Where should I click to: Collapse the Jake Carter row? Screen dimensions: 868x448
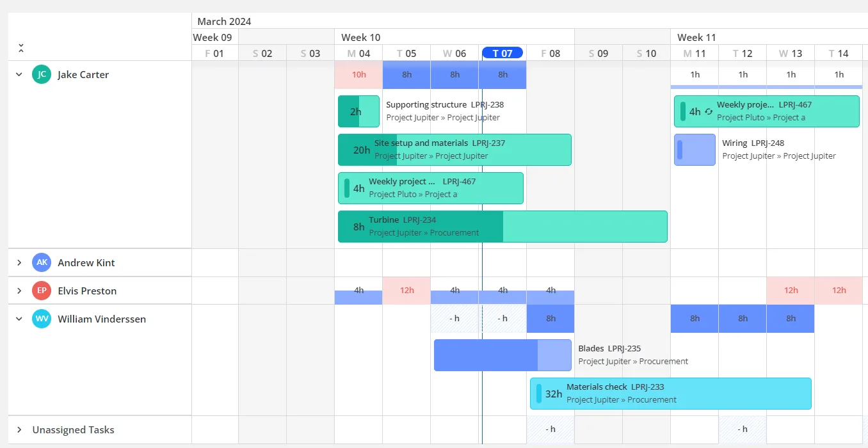(x=19, y=74)
